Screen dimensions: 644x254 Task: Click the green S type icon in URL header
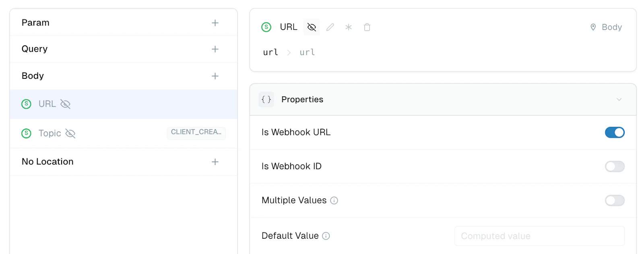pos(266,27)
